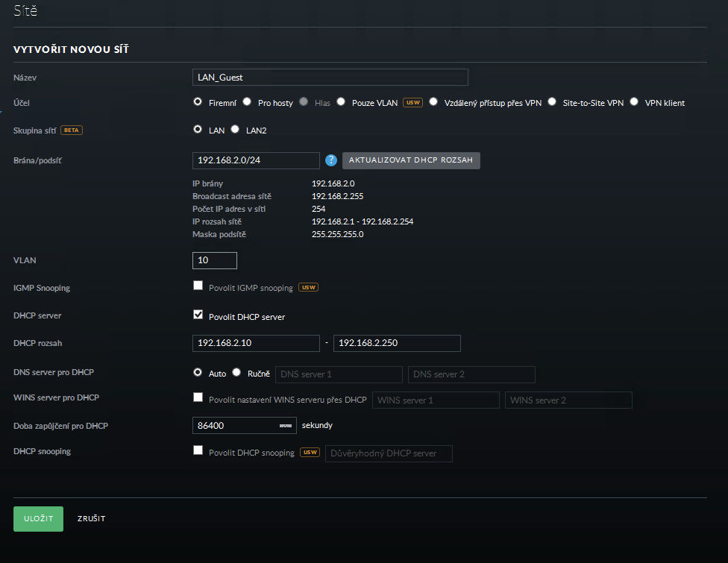
Task: Enable the IGMP snooping checkbox
Action: (198, 286)
